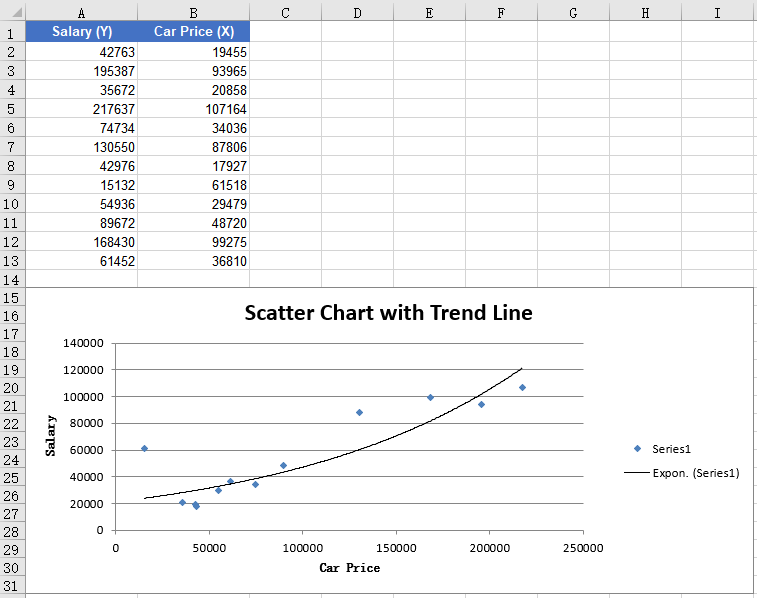Select cell containing 107164

(x=194, y=109)
